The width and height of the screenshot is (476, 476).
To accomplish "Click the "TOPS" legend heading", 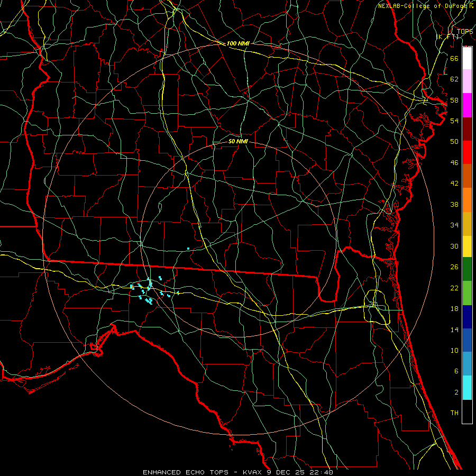I will (465, 32).
